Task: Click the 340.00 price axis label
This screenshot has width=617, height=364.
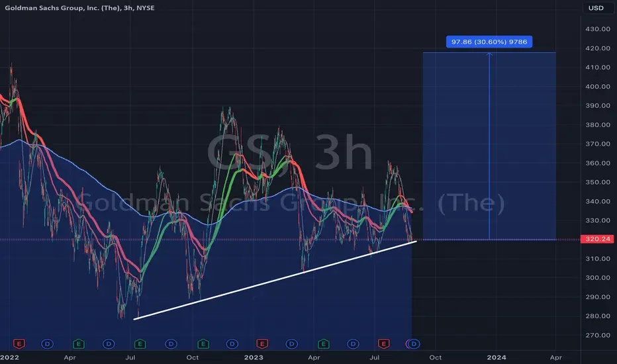Action: pyautogui.click(x=598, y=201)
